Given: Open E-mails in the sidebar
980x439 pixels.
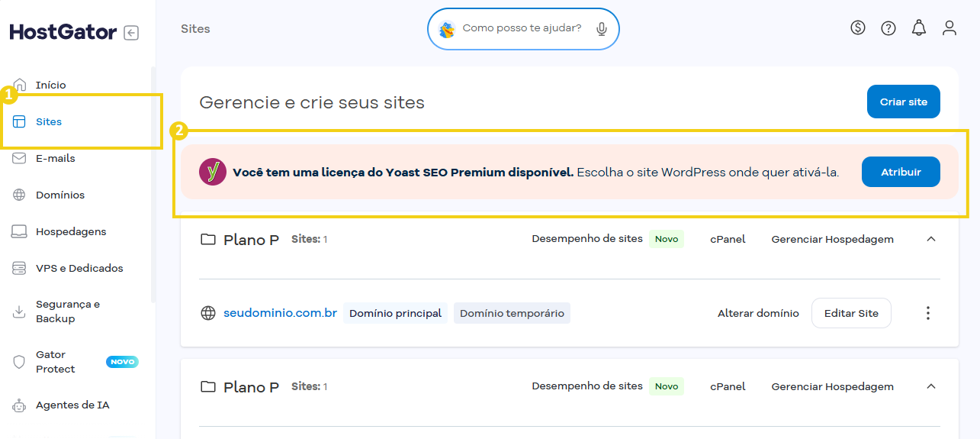Looking at the screenshot, I should click(x=56, y=158).
